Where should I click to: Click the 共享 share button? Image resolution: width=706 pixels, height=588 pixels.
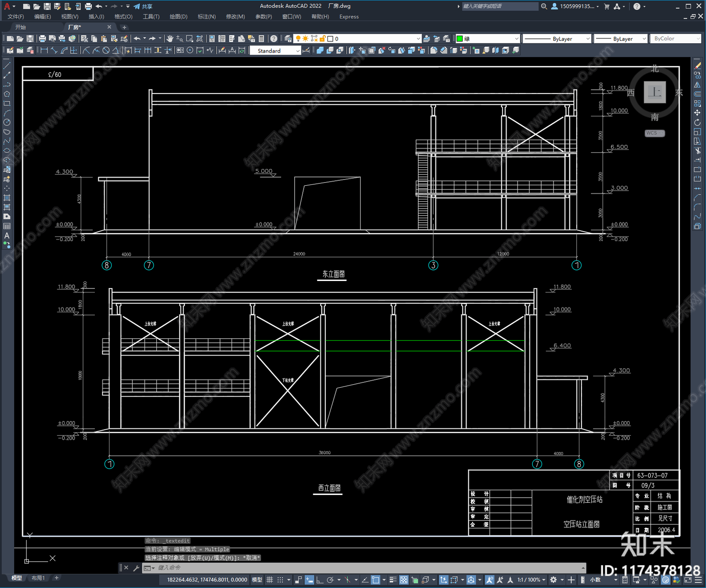pos(143,6)
